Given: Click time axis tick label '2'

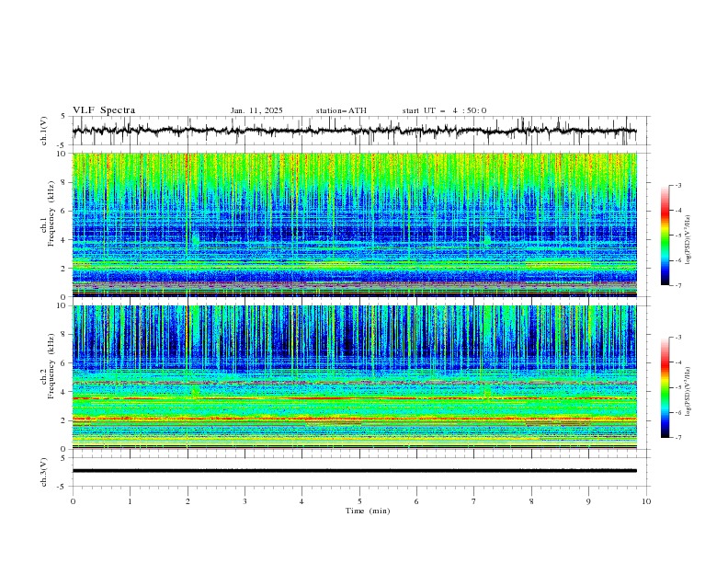Looking at the screenshot, I should tap(188, 501).
